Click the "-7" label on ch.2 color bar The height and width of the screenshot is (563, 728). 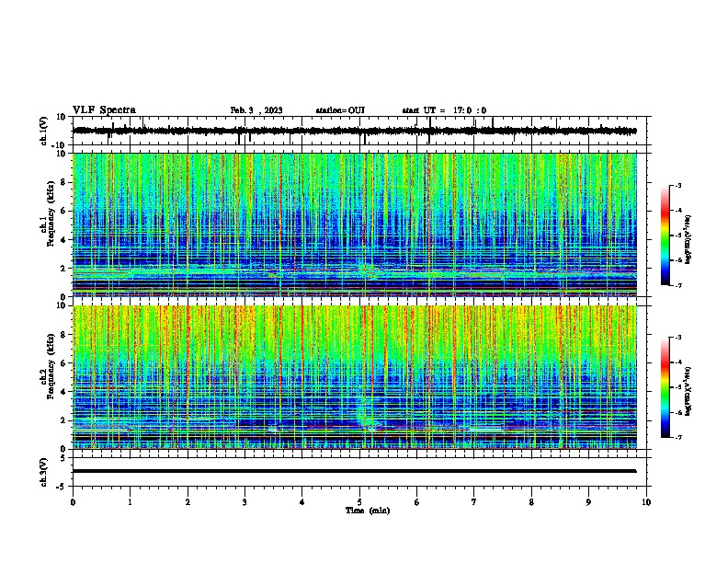pos(677,438)
